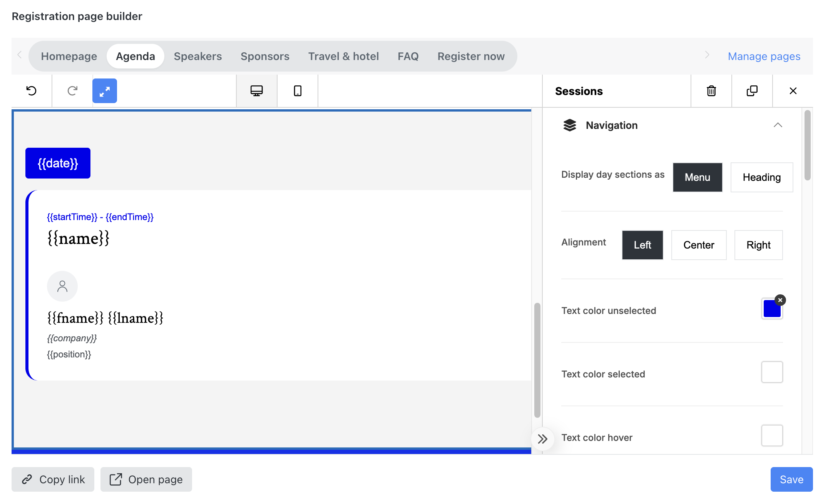The image size is (823, 504).
Task: Show next page tabs with right chevron
Action: (707, 55)
